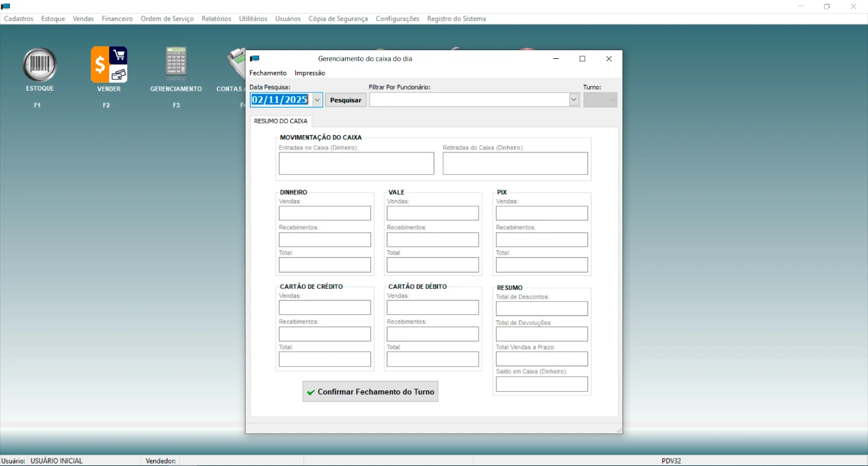868x466 pixels.
Task: Focus the Saldo em Caixa field
Action: pos(541,384)
